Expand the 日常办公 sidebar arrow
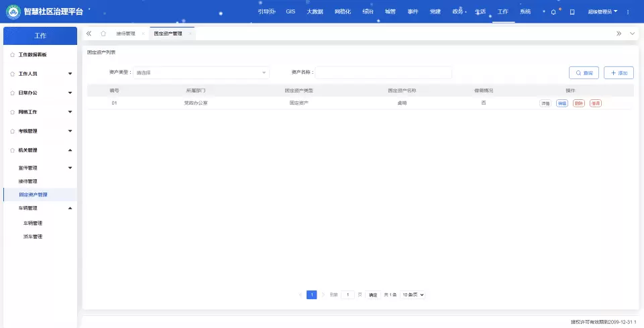The image size is (644, 328). tap(70, 93)
